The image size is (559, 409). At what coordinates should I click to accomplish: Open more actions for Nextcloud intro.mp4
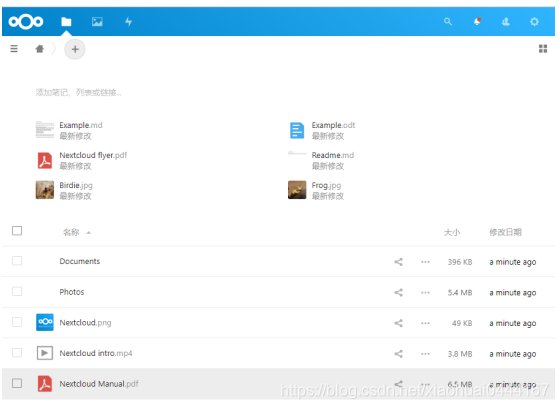[x=425, y=354]
